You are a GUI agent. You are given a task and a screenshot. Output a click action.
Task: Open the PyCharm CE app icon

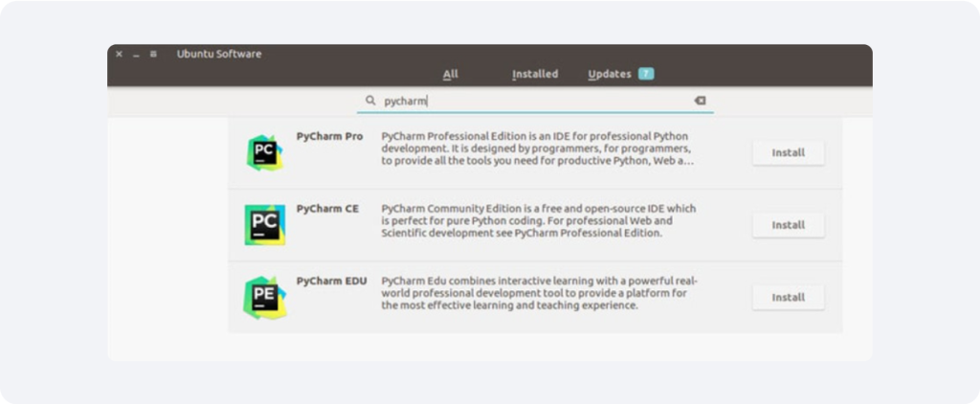click(x=265, y=225)
